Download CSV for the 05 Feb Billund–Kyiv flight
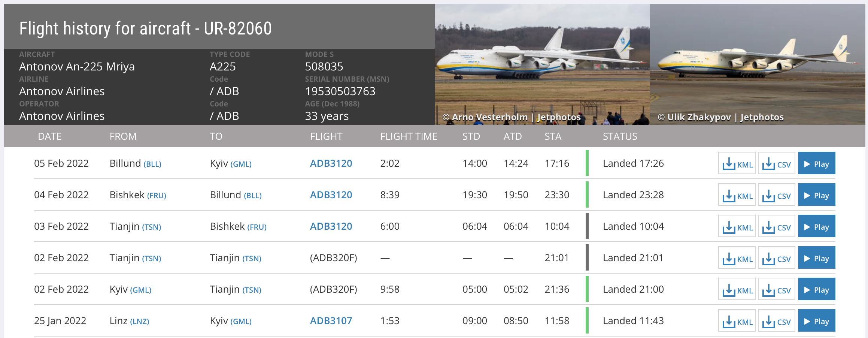Viewport: 868px width, 338px height. tap(776, 163)
